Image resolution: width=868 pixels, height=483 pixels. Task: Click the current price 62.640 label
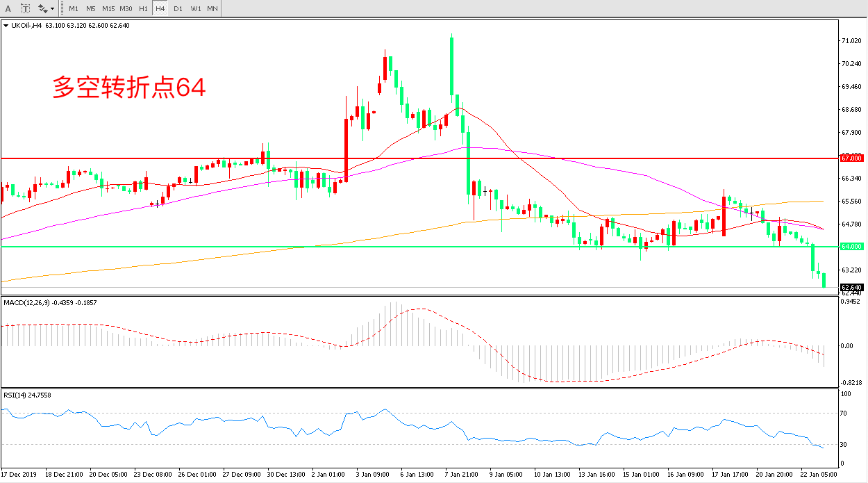point(851,287)
